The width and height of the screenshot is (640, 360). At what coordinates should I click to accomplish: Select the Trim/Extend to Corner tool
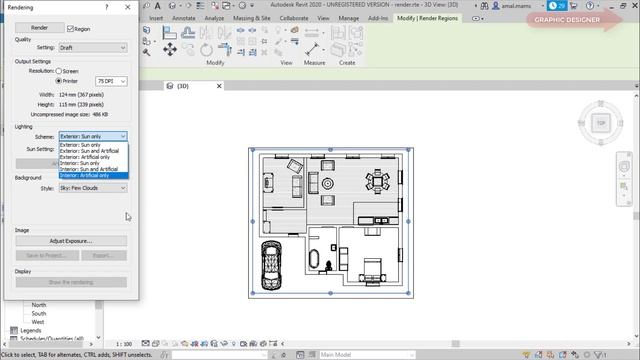pyautogui.click(x=224, y=50)
